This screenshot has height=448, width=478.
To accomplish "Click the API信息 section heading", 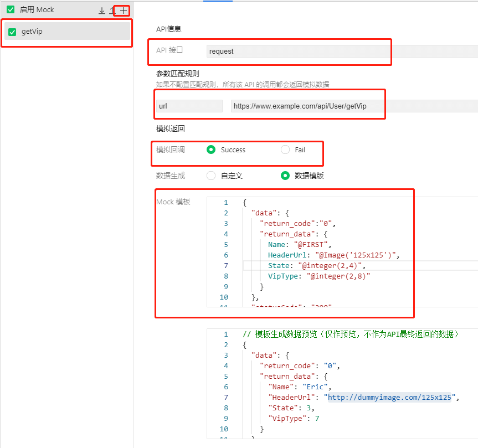I will (x=168, y=29).
